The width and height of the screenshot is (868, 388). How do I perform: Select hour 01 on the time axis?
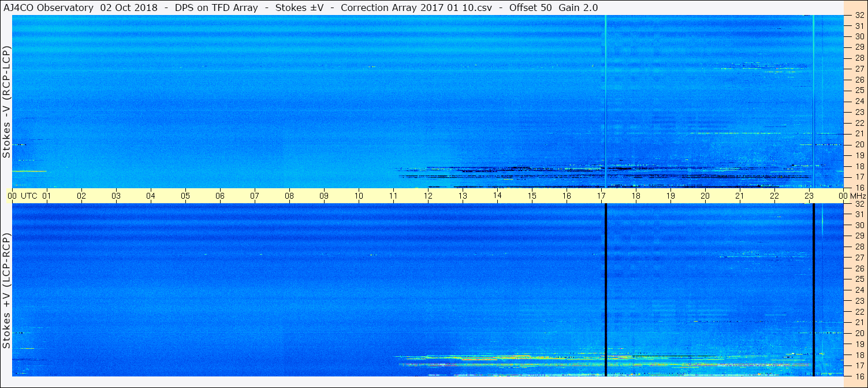[x=47, y=196]
